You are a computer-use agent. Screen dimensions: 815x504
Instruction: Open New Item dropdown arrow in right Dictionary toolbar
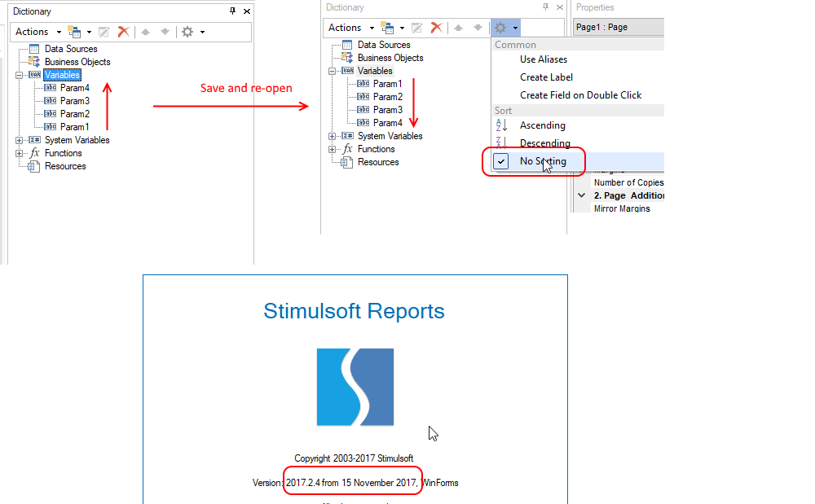tap(402, 28)
